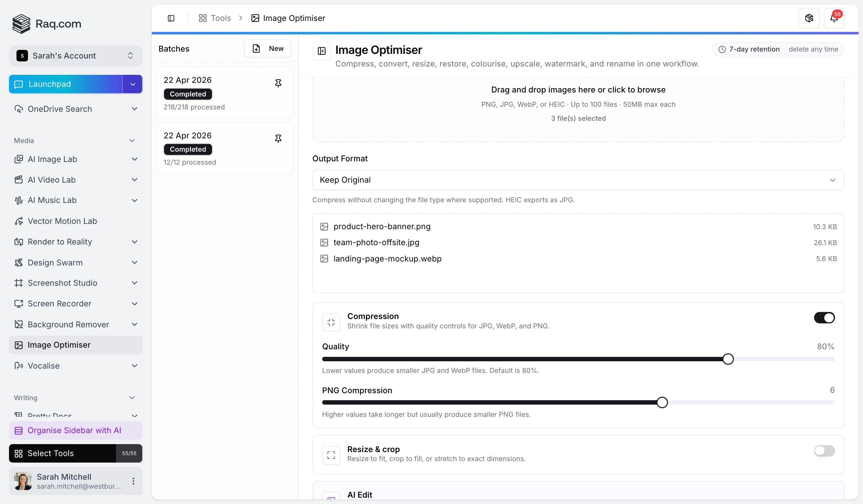Click the Quality slider handle
Image resolution: width=863 pixels, height=504 pixels.
coord(728,359)
